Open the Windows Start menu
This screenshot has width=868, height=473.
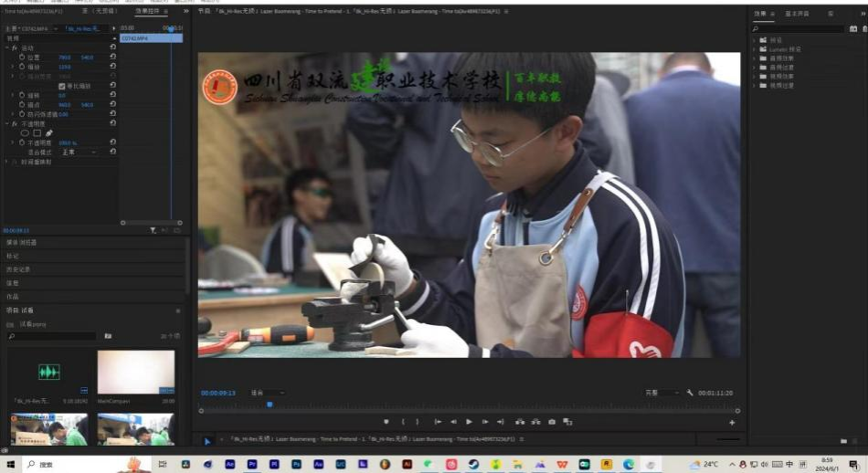click(x=10, y=464)
